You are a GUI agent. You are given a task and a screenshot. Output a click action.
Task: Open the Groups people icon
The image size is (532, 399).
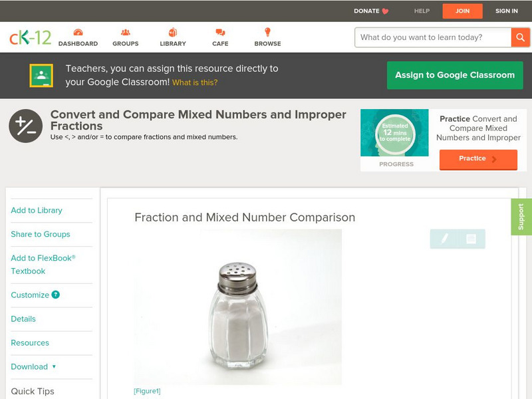pos(125,33)
